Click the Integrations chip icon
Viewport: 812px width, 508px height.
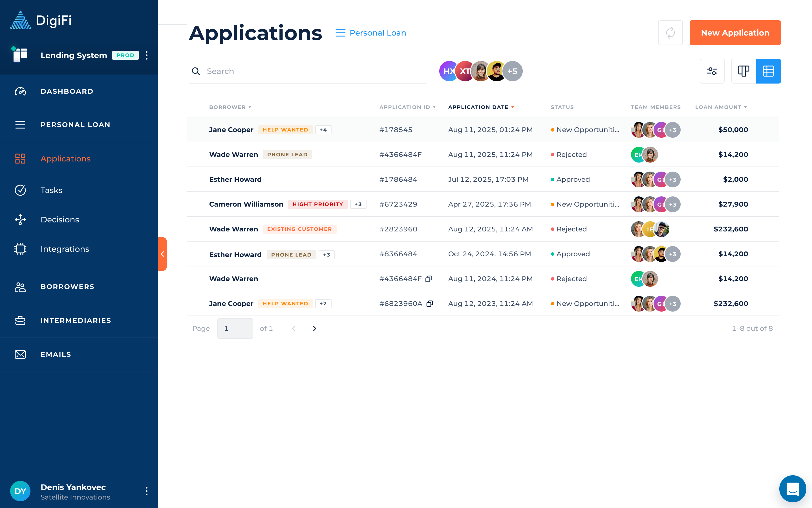pos(20,249)
